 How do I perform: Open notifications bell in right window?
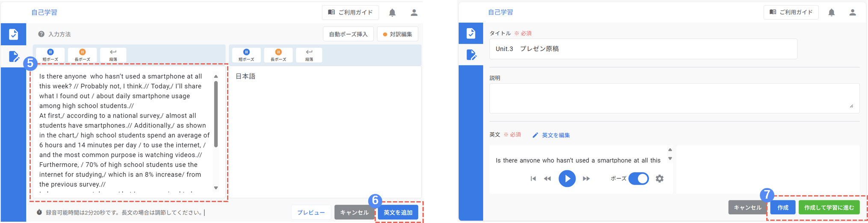[831, 12]
